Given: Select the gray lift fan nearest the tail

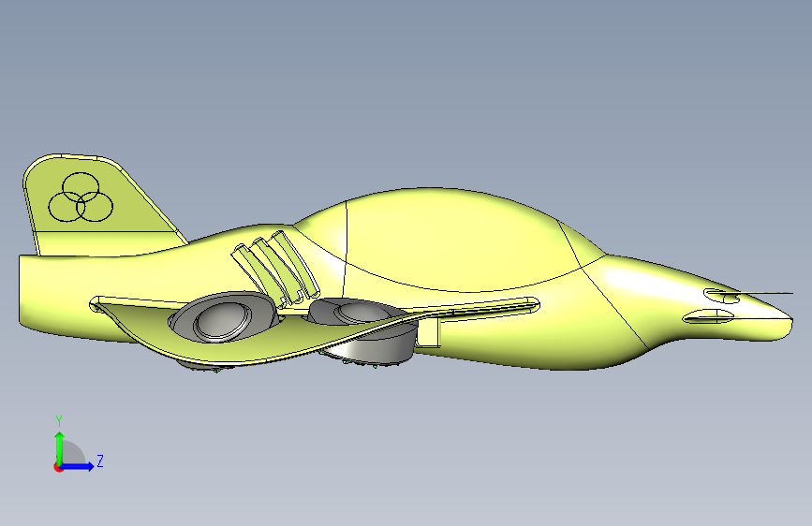Looking at the screenshot, I should (223, 318).
